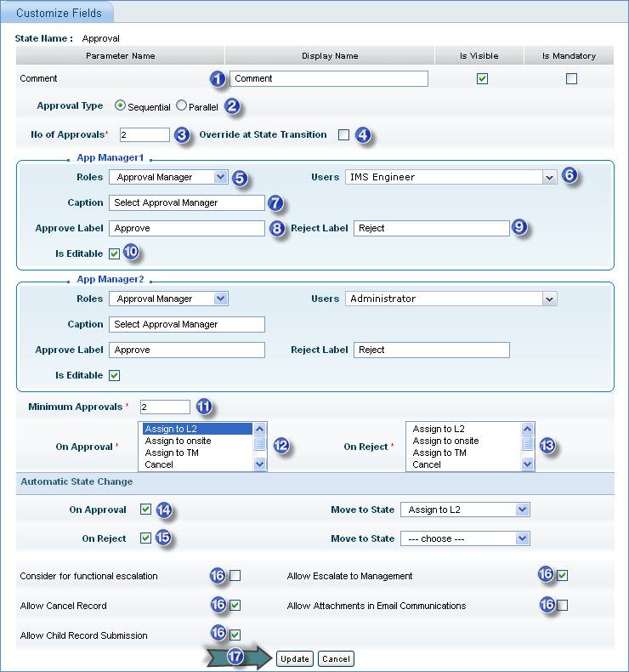Click callout marker 13 near On Reject list
629x672 pixels.
pyautogui.click(x=548, y=446)
